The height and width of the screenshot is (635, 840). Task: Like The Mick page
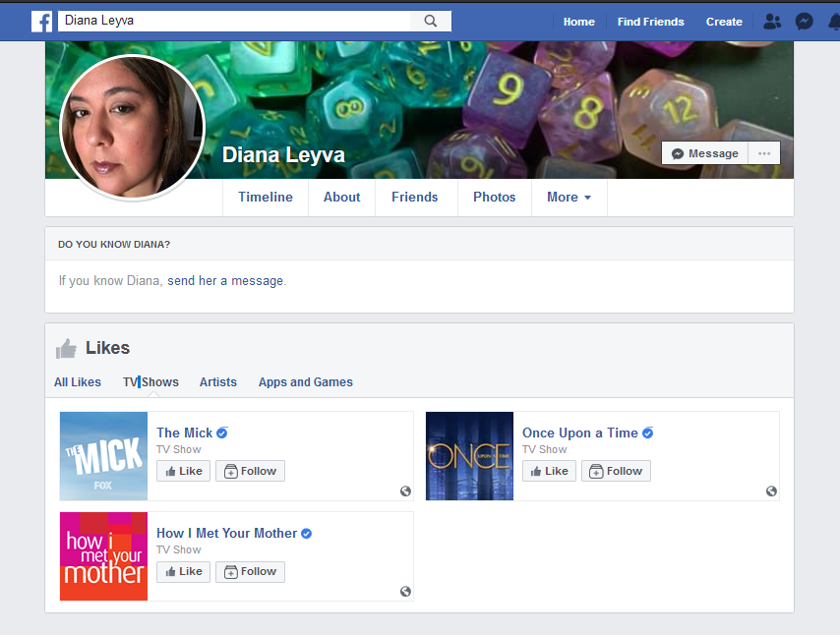tap(183, 471)
